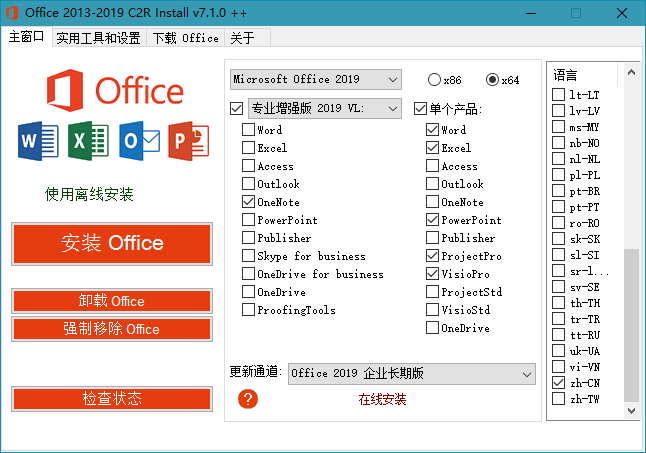Switch to the 实用工具和设置 tab
The image size is (646, 453).
98,38
